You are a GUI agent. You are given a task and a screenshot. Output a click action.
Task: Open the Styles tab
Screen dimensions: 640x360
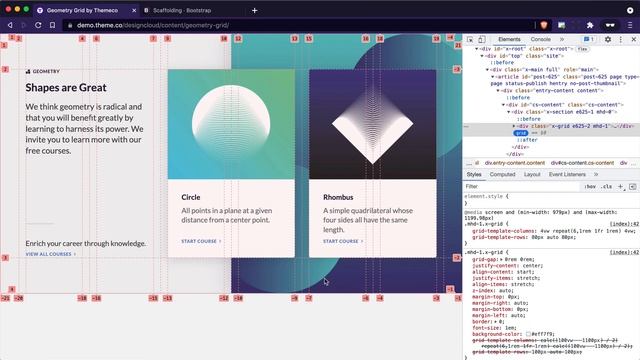coord(474,174)
